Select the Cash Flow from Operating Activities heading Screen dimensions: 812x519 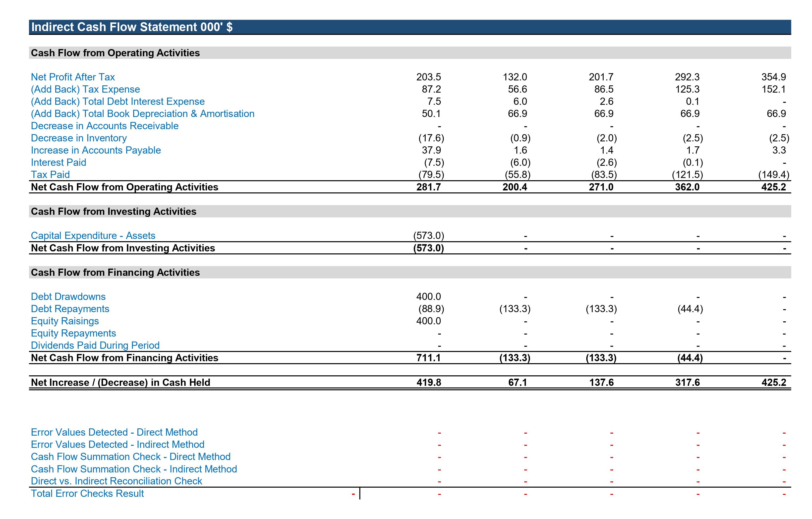point(115,53)
